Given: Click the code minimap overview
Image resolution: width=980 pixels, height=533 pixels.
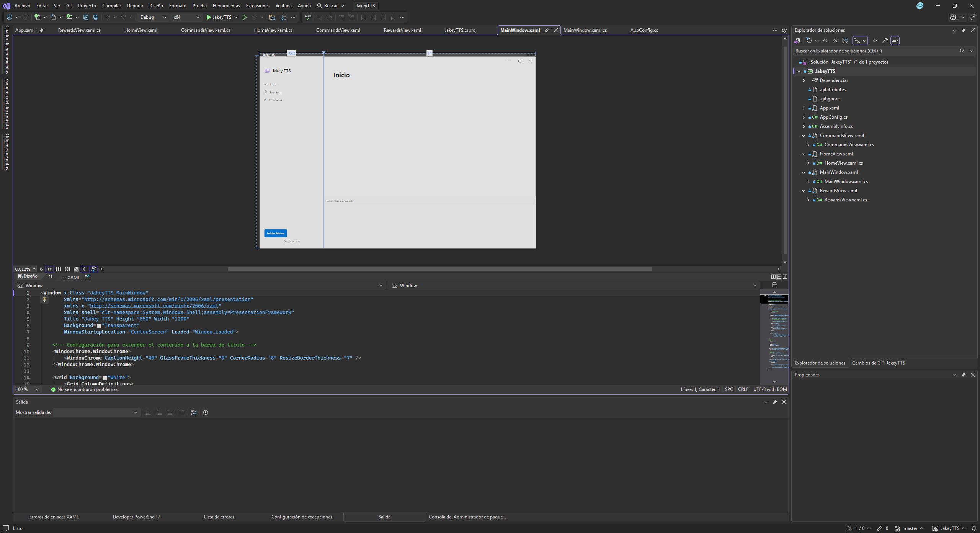Looking at the screenshot, I should click(774, 337).
